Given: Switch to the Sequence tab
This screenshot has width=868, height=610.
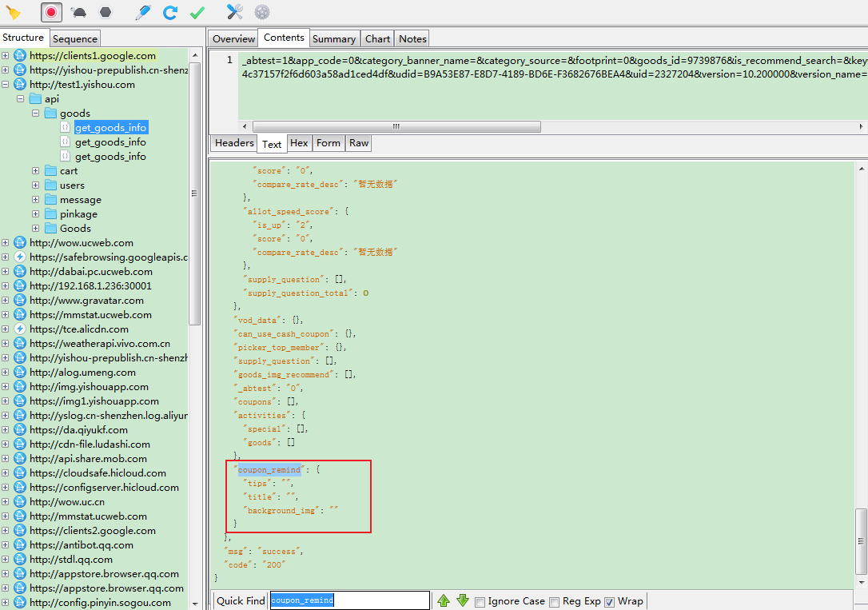Looking at the screenshot, I should tap(75, 38).
